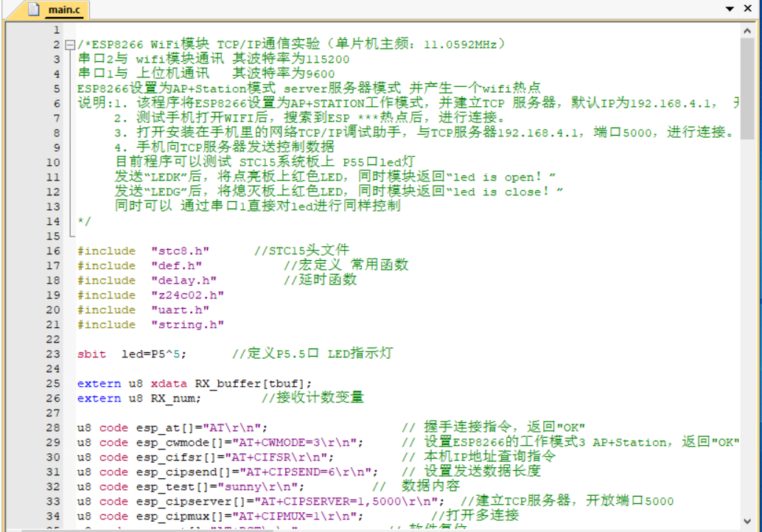Click line number 23 in the gutter
This screenshot has width=762, height=532.
[53, 354]
